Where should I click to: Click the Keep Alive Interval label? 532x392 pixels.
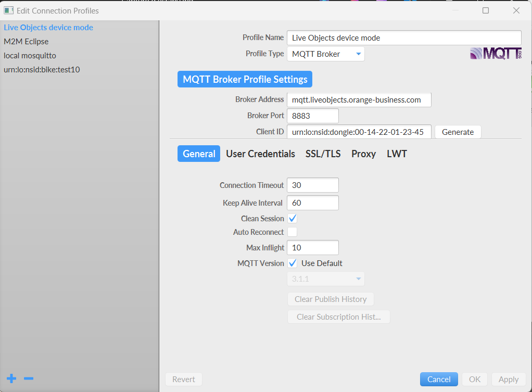point(252,203)
